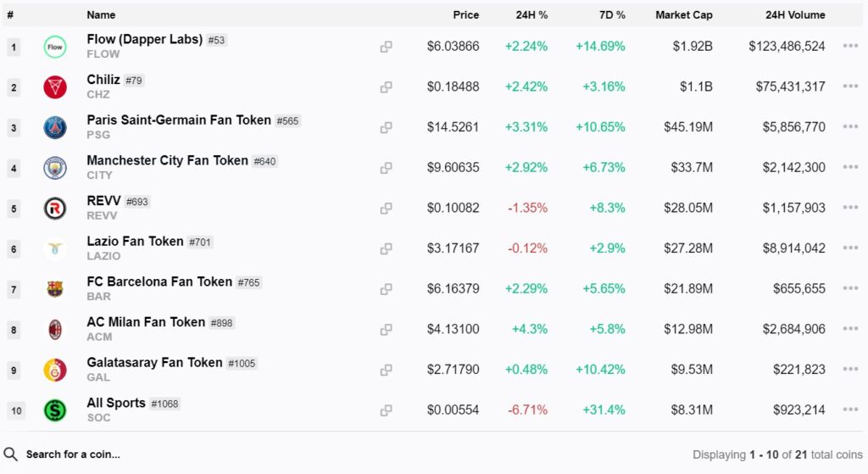This screenshot has width=868, height=474.
Task: Open more options for Flow row
Action: tap(850, 46)
